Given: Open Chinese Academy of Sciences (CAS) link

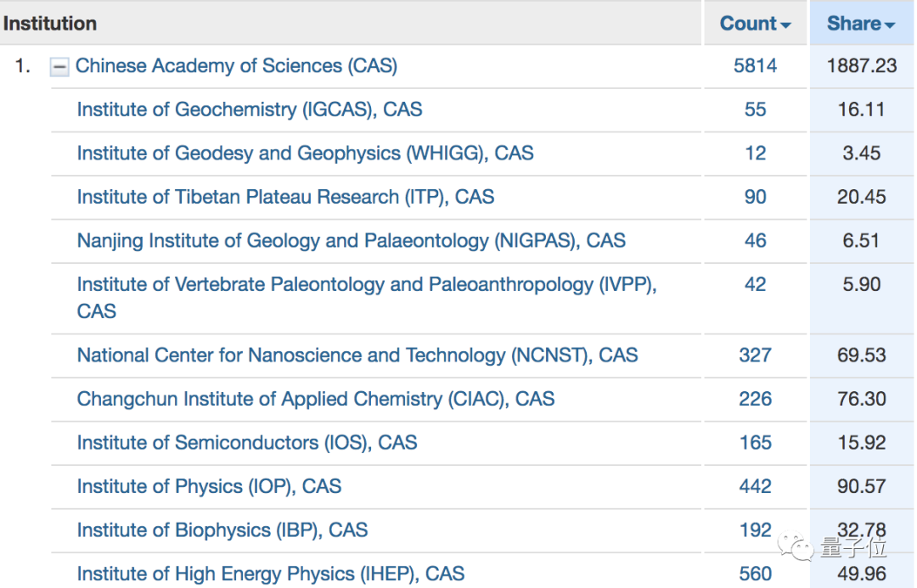Looking at the screenshot, I should pos(236,66).
